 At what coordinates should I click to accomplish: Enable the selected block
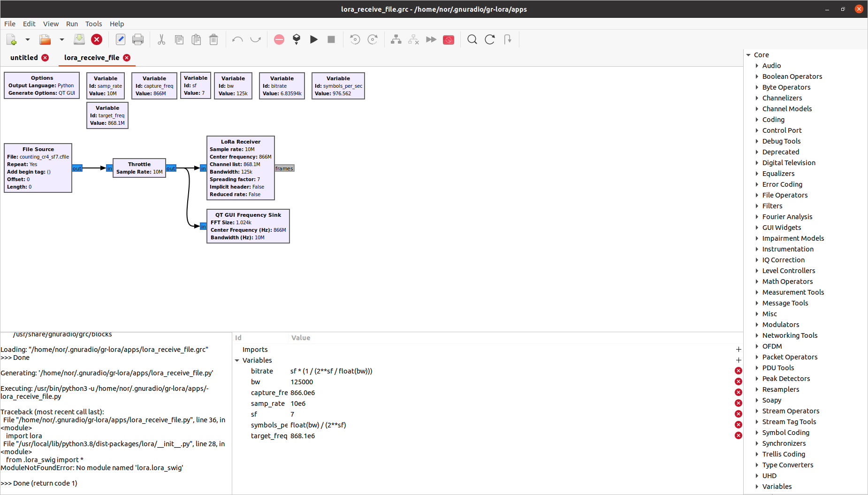pos(396,39)
